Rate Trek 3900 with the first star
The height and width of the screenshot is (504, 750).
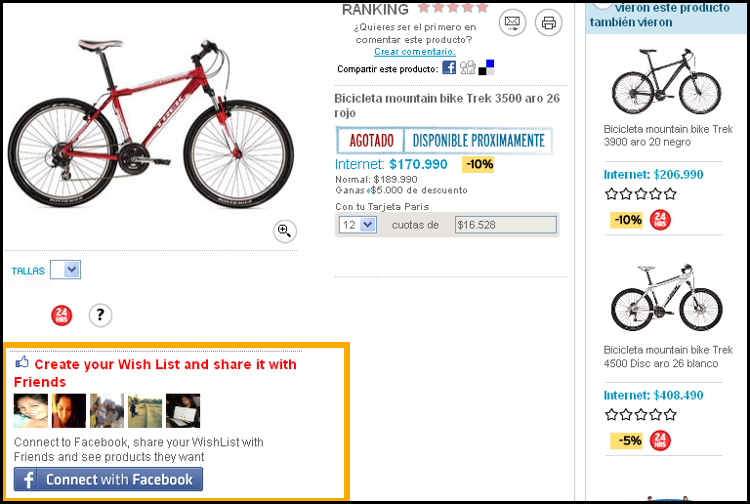pyautogui.click(x=611, y=194)
